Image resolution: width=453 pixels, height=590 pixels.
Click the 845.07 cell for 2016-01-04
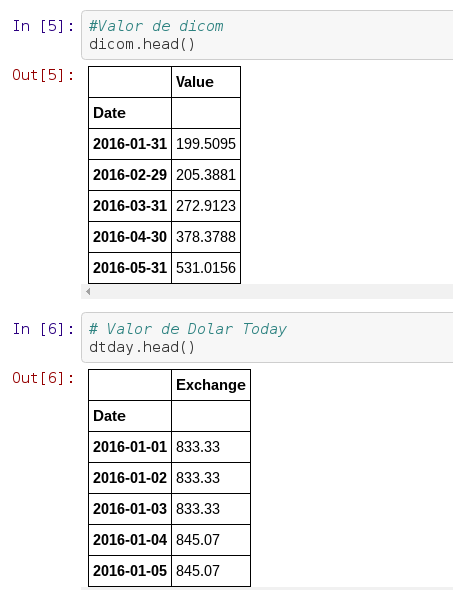[211, 540]
